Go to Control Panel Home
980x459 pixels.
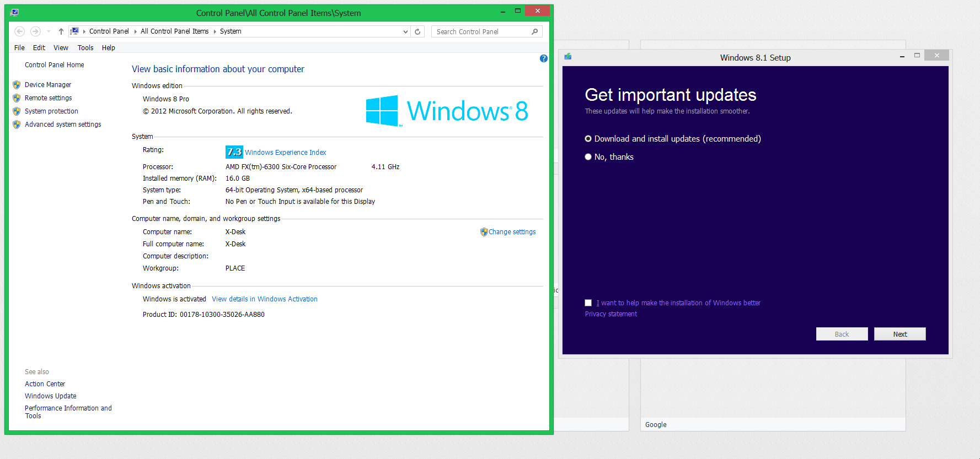(55, 65)
